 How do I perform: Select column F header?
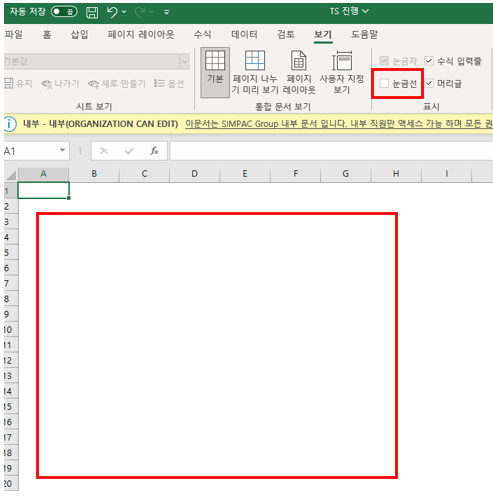[295, 174]
